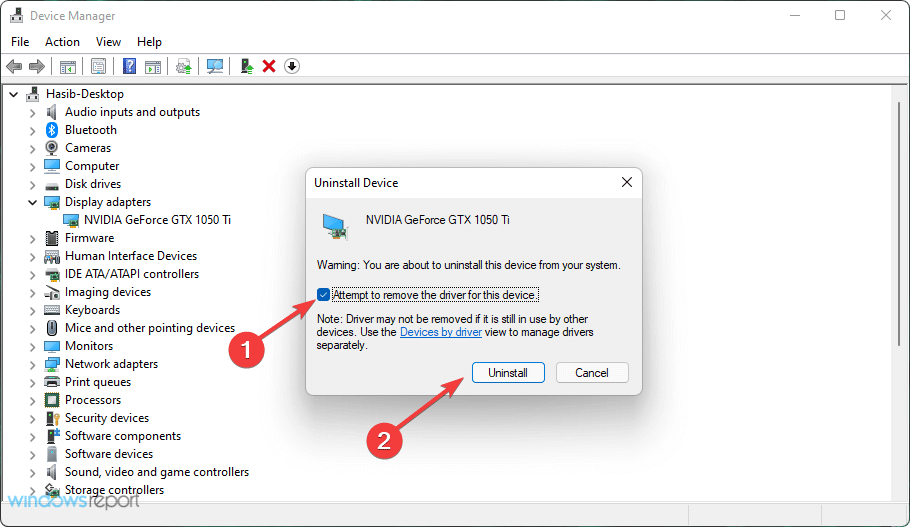Click the Uninstall button
The width and height of the screenshot is (910, 527).
[x=508, y=373]
